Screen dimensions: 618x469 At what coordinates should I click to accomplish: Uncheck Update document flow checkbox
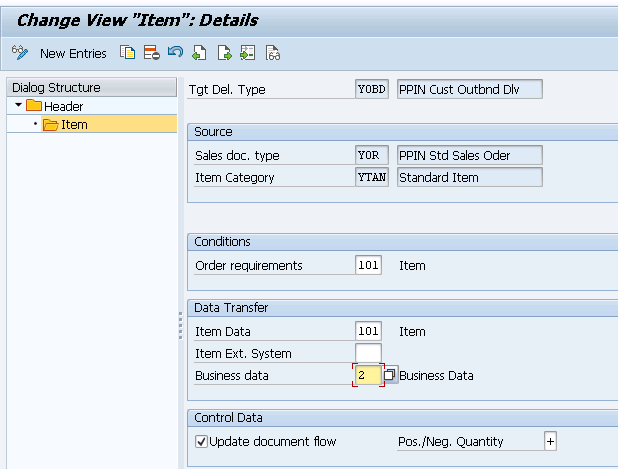(x=201, y=441)
